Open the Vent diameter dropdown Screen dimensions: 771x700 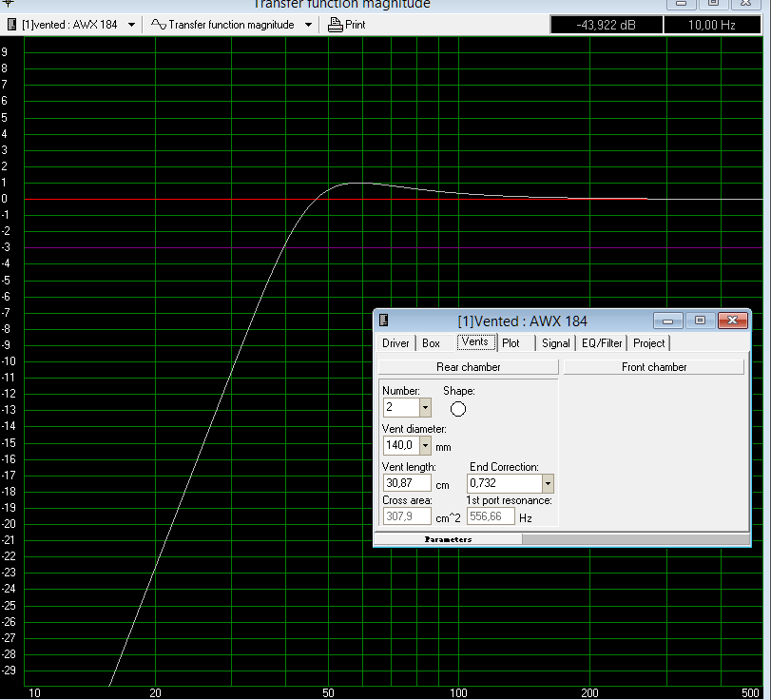(425, 446)
